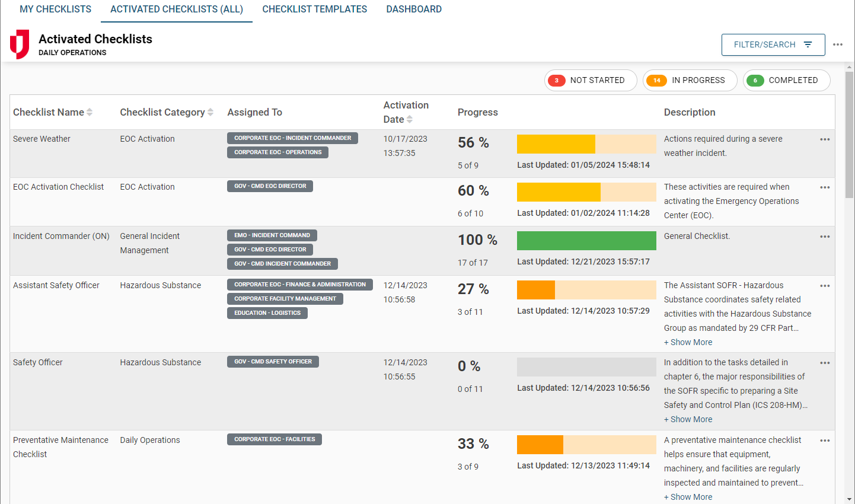Switch to the My Checklists tab
The height and width of the screenshot is (504, 855).
[x=55, y=9]
